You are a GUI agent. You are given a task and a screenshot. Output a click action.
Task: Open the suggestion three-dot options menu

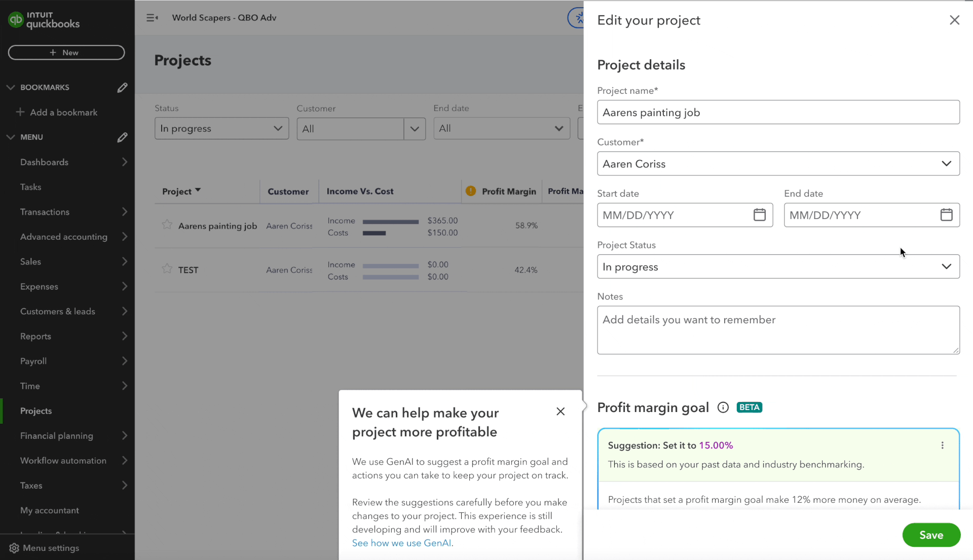942,445
